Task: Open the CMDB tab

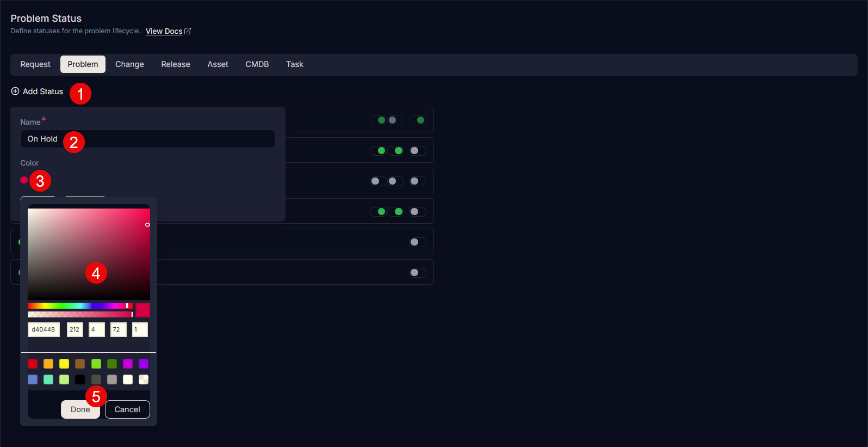Action: pos(257,64)
